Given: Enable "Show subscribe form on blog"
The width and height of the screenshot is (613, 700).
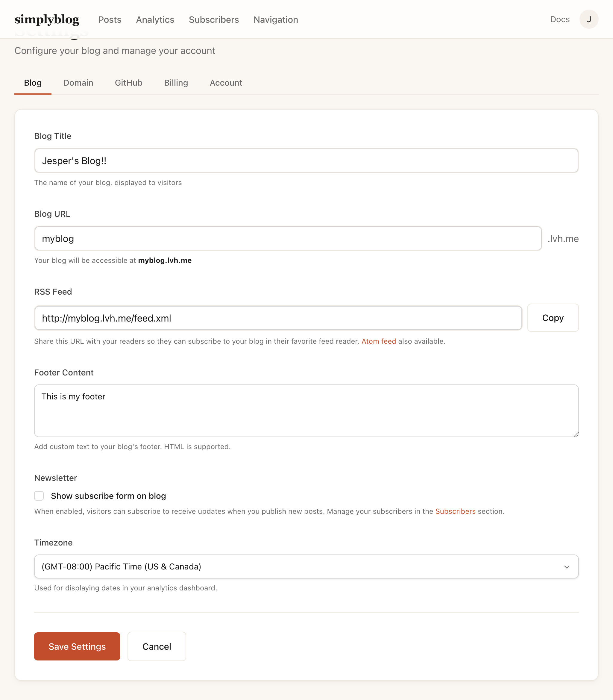Looking at the screenshot, I should click(x=39, y=496).
